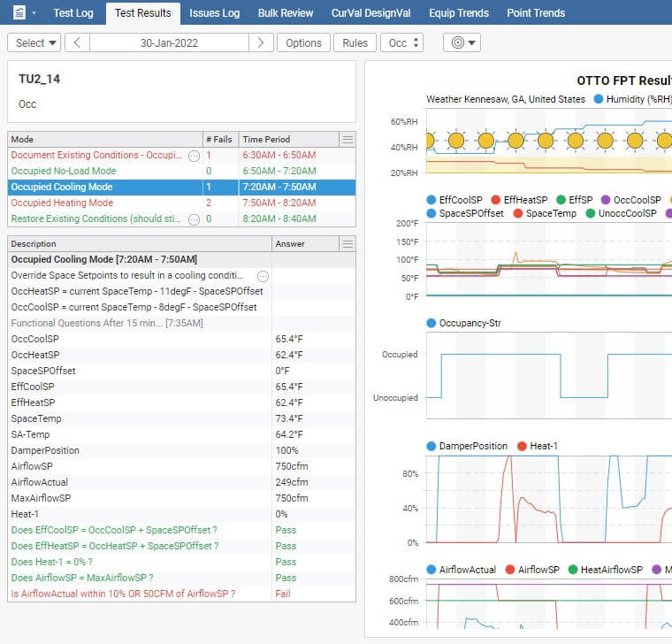Viewport: 672px width, 644px height.
Task: Select the Occupied Heating Mode row
Action: (x=62, y=203)
